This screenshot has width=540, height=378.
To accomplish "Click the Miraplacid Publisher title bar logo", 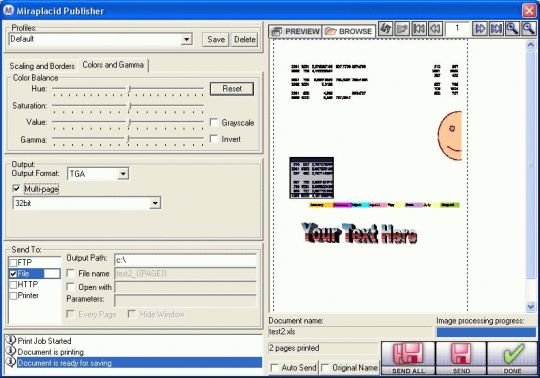I will (8, 10).
